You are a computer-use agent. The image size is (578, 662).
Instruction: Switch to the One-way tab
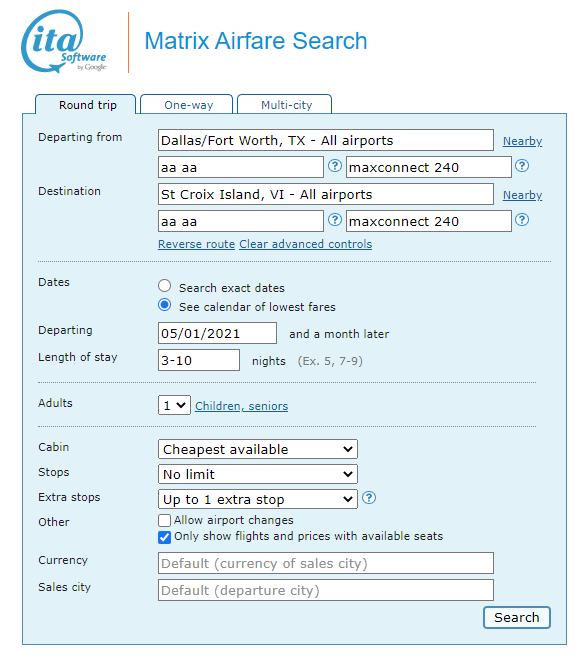pyautogui.click(x=187, y=104)
